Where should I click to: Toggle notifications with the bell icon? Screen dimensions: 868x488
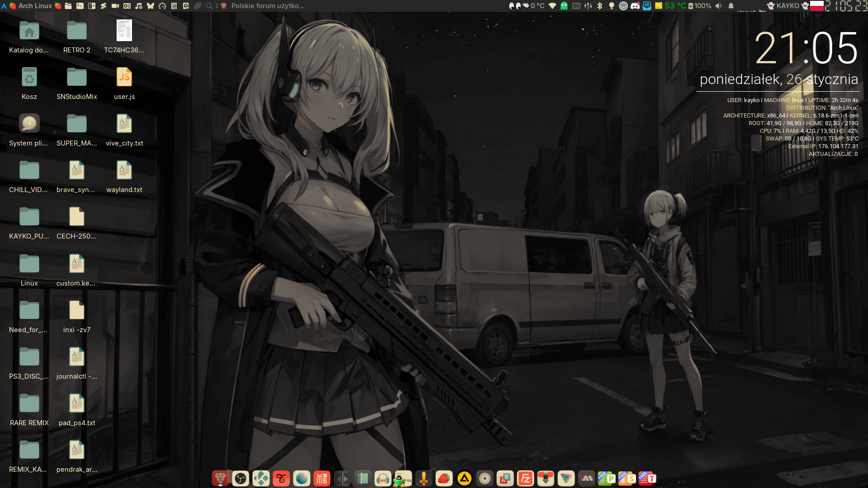pos(731,6)
